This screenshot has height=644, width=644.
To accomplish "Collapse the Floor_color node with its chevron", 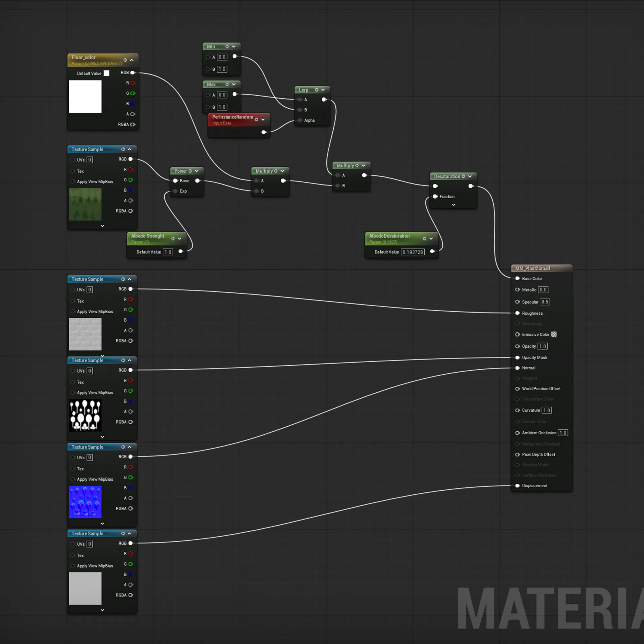I will pyautogui.click(x=132, y=60).
